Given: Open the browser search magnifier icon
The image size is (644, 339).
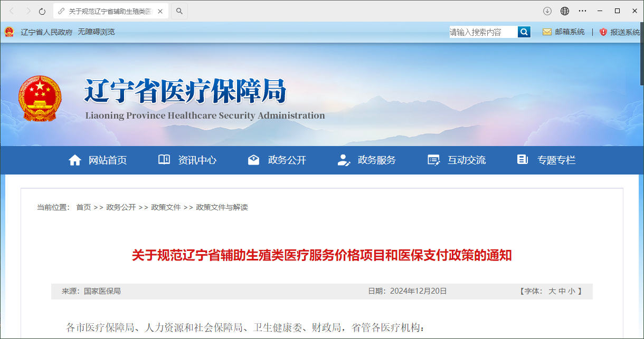Looking at the screenshot, I should click(179, 11).
